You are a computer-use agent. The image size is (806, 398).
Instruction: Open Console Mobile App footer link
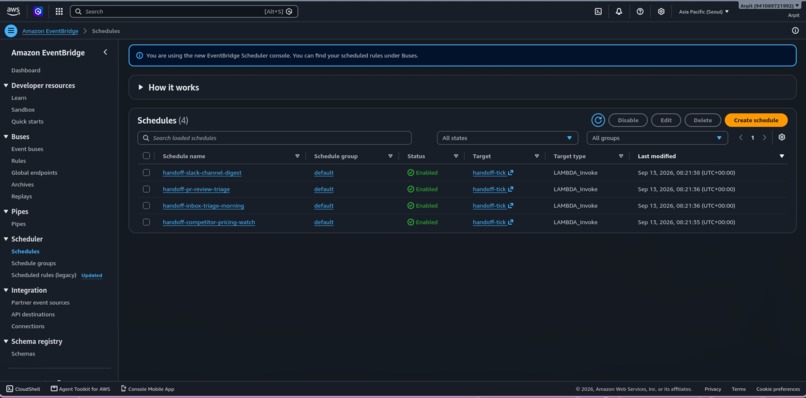pyautogui.click(x=148, y=389)
